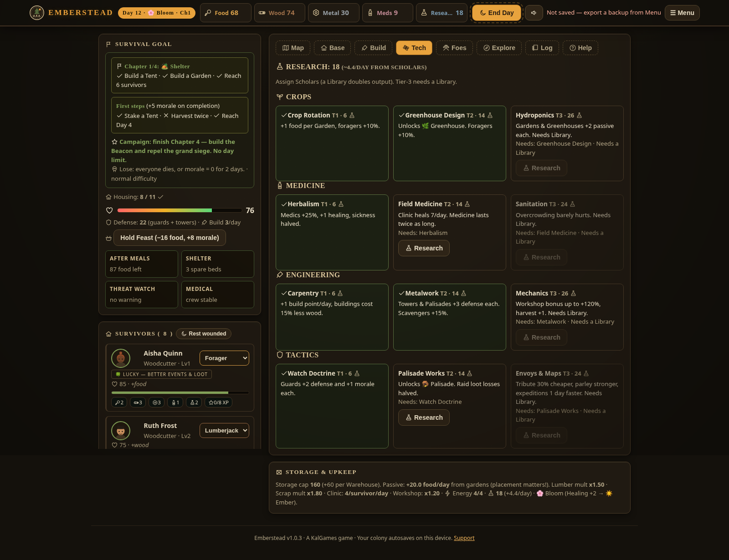This screenshot has width=729, height=560.
Task: Click the Emberstead tree logo icon
Action: click(x=37, y=13)
